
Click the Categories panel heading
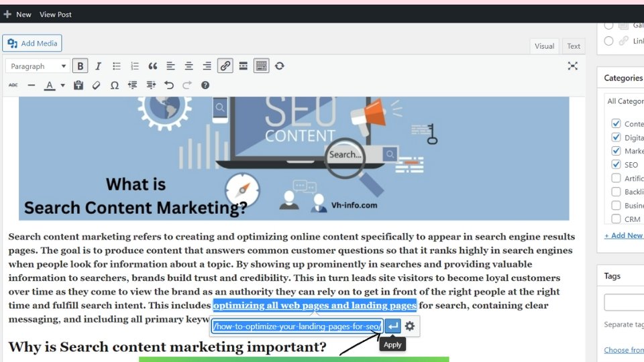pyautogui.click(x=623, y=78)
